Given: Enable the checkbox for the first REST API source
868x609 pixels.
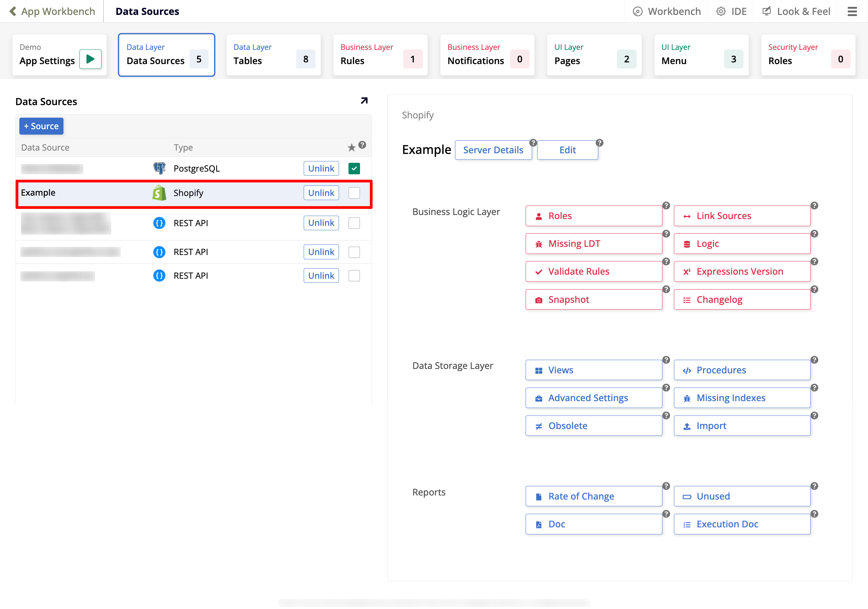Looking at the screenshot, I should point(354,223).
